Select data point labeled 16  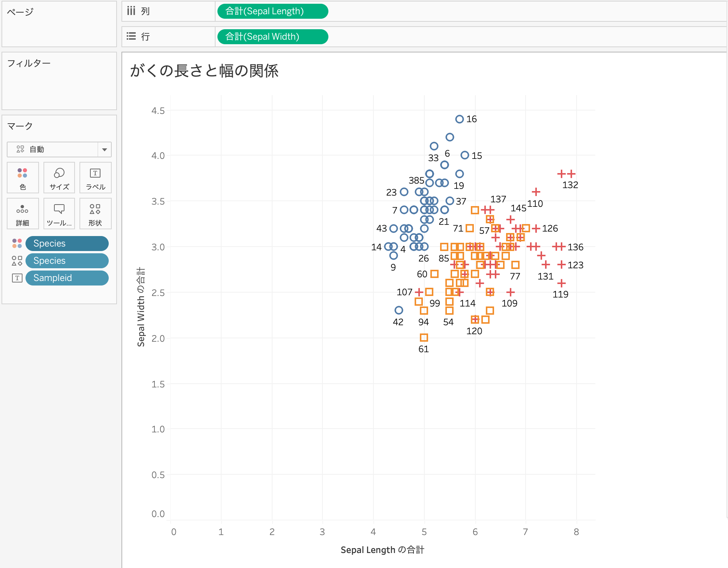pos(459,119)
